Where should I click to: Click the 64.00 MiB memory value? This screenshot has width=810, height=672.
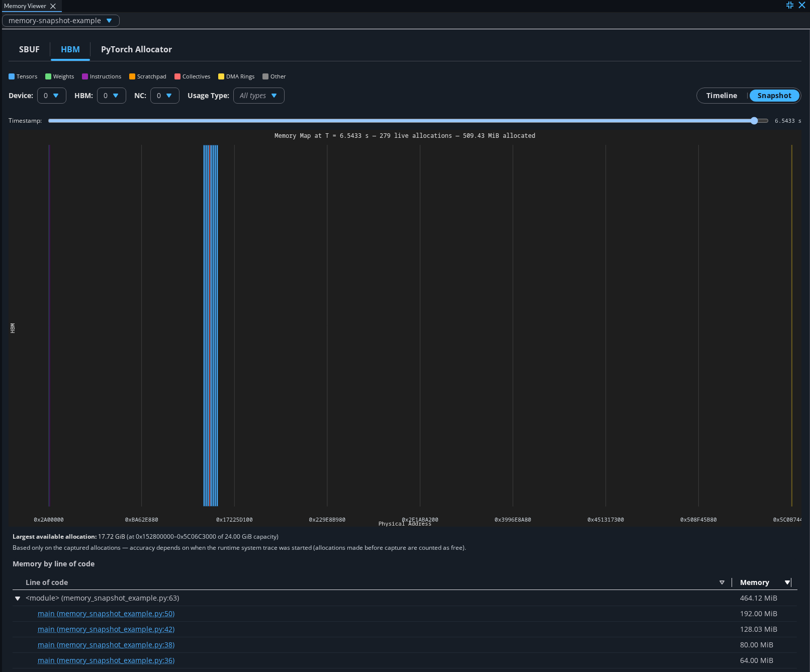(x=757, y=660)
